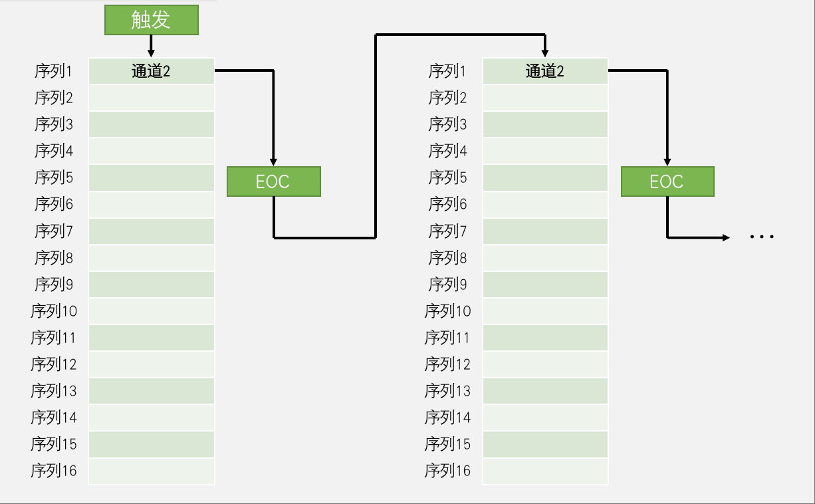The image size is (815, 504).
Task: Click the left EOC box
Action: (x=273, y=182)
